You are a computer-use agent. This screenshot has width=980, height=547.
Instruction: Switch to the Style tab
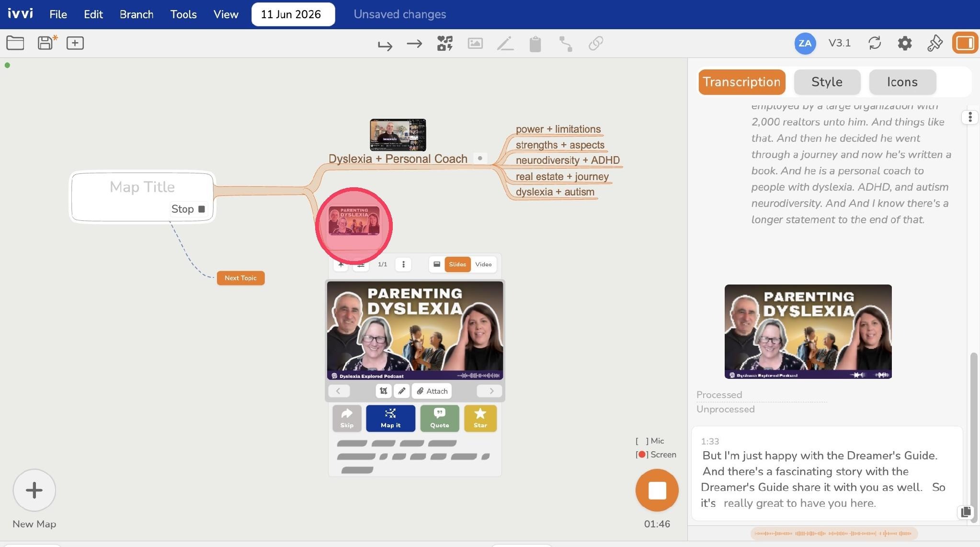(827, 82)
